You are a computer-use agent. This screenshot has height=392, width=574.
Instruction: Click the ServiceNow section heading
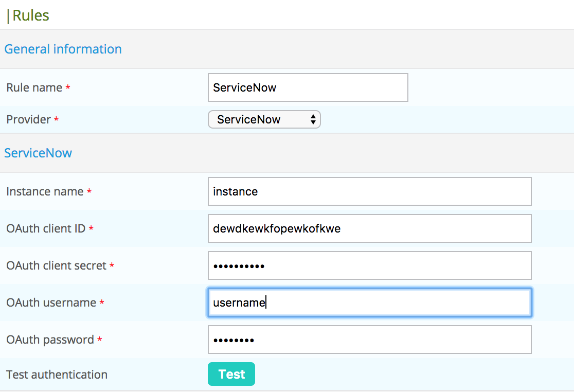point(38,153)
